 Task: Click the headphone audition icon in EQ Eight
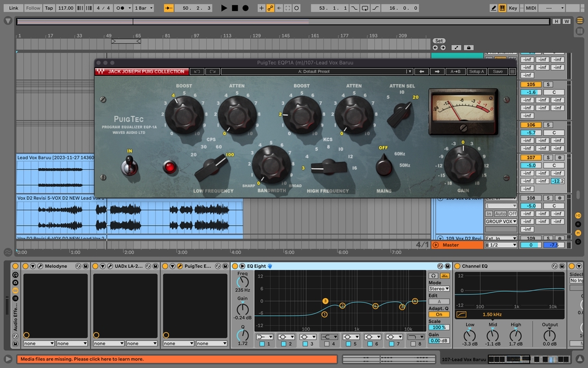click(433, 276)
